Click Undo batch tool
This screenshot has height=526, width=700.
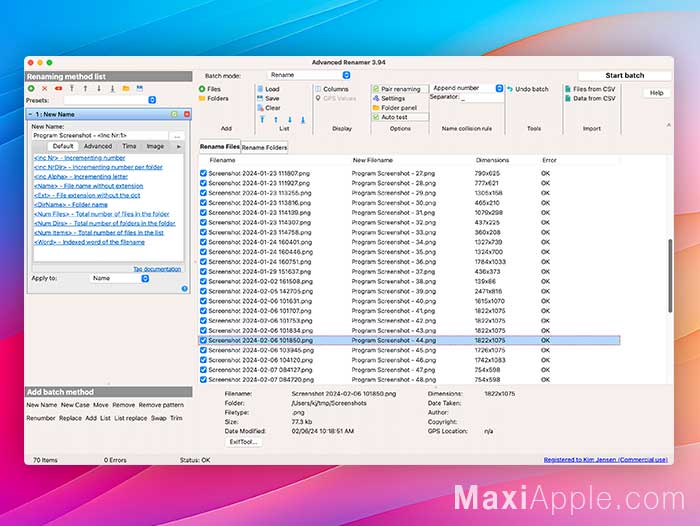pos(528,89)
